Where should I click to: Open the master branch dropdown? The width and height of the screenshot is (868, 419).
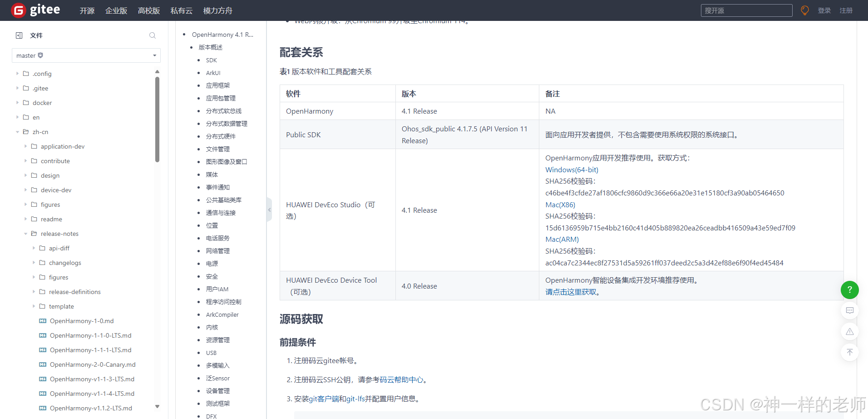coord(86,55)
